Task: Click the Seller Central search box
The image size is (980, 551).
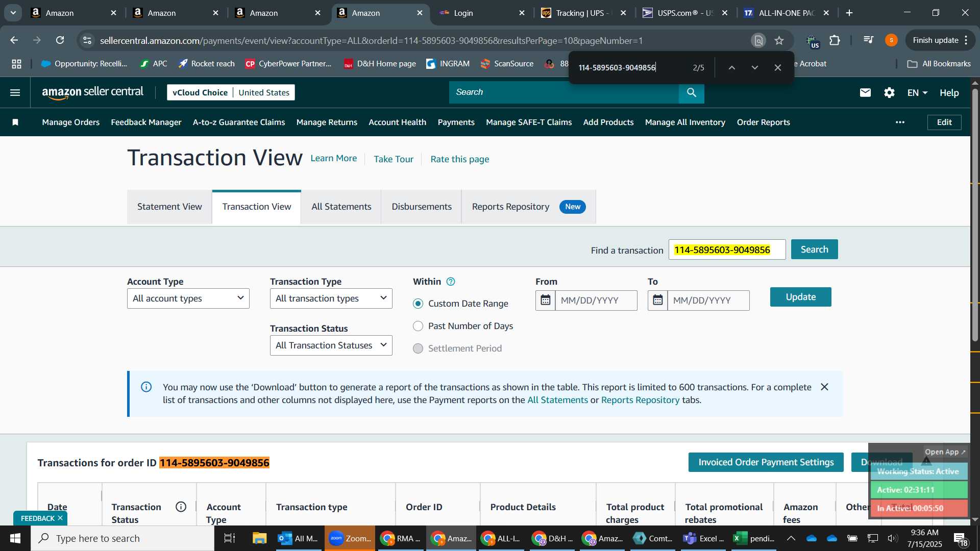Action: 563,92
